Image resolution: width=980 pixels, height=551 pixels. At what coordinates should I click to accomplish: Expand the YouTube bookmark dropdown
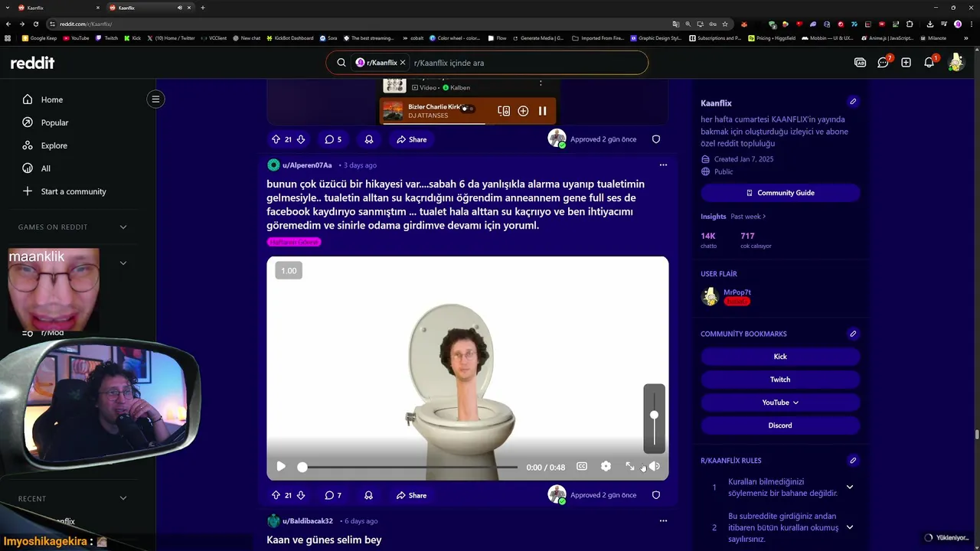[x=780, y=403]
